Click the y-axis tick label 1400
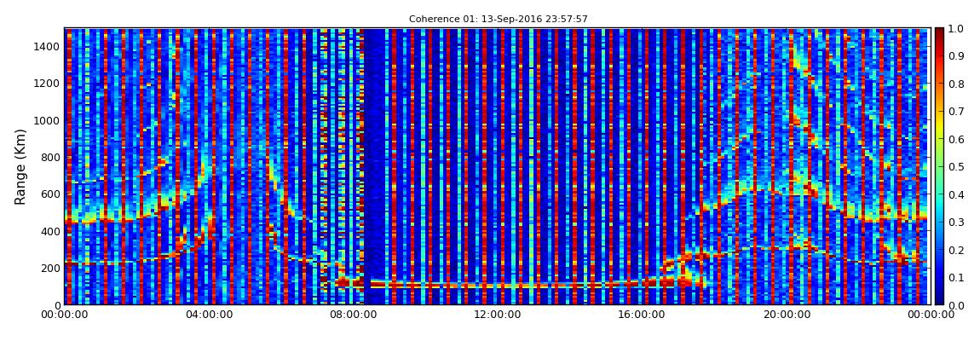980x347 pixels. pyautogui.click(x=48, y=46)
